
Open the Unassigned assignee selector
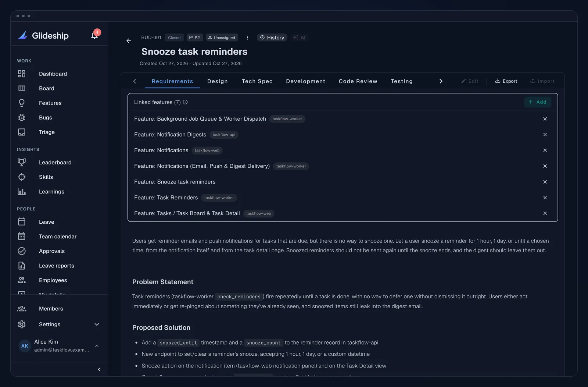[x=222, y=38]
